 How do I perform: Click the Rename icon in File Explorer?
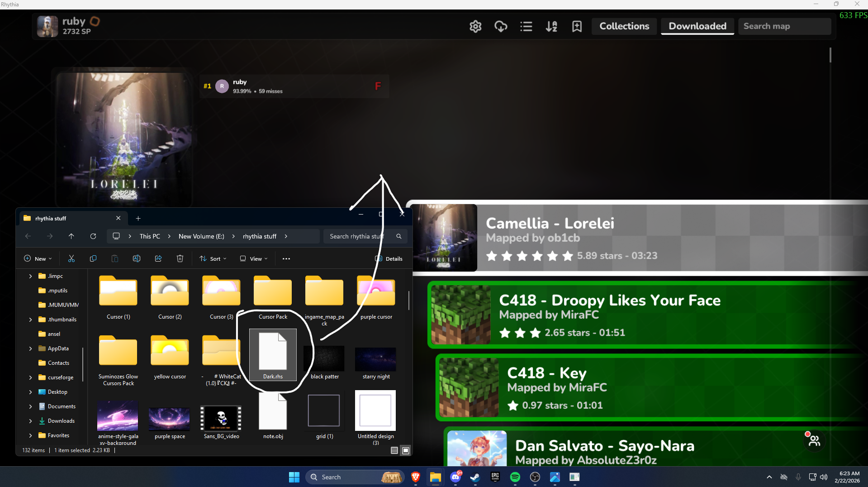pos(137,258)
